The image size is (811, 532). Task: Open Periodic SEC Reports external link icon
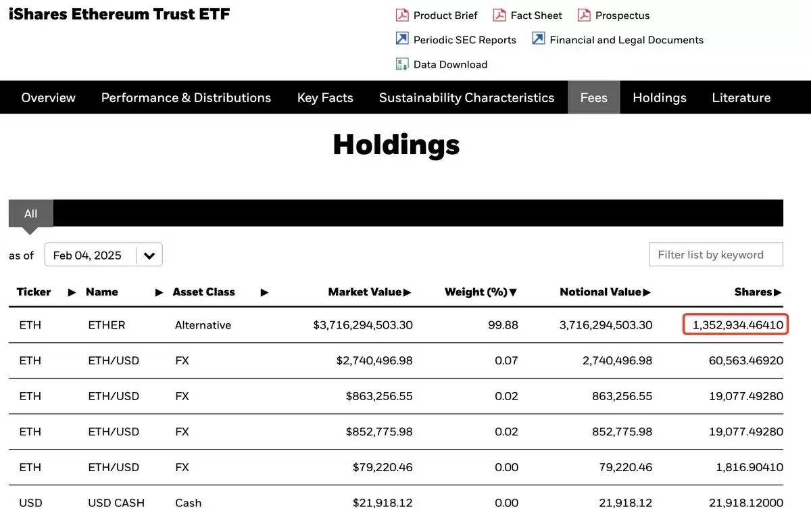point(402,39)
